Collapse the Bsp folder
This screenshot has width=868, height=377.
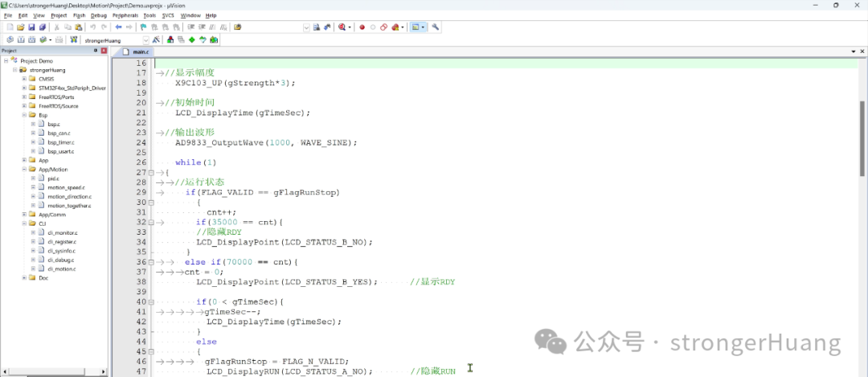(x=24, y=115)
